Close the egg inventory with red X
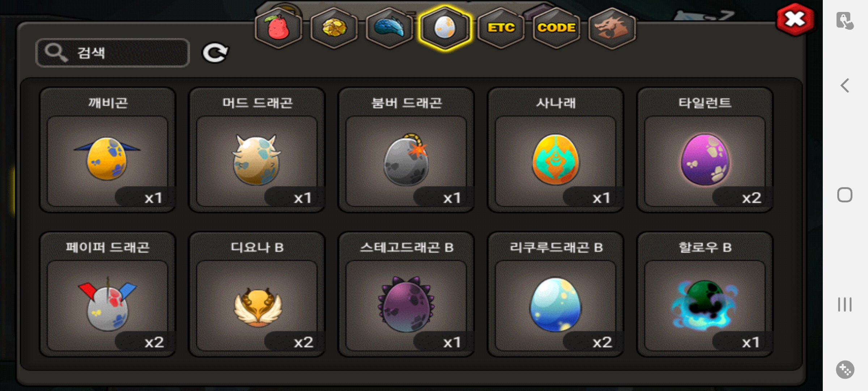The image size is (868, 391). (x=795, y=19)
